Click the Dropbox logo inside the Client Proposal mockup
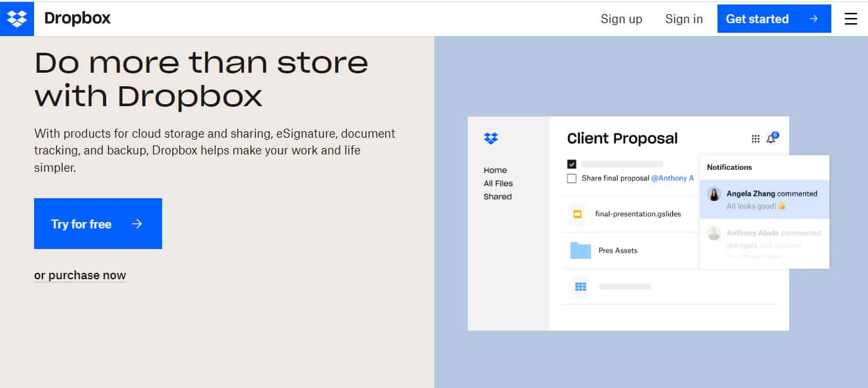The width and height of the screenshot is (868, 388). pyautogui.click(x=491, y=138)
